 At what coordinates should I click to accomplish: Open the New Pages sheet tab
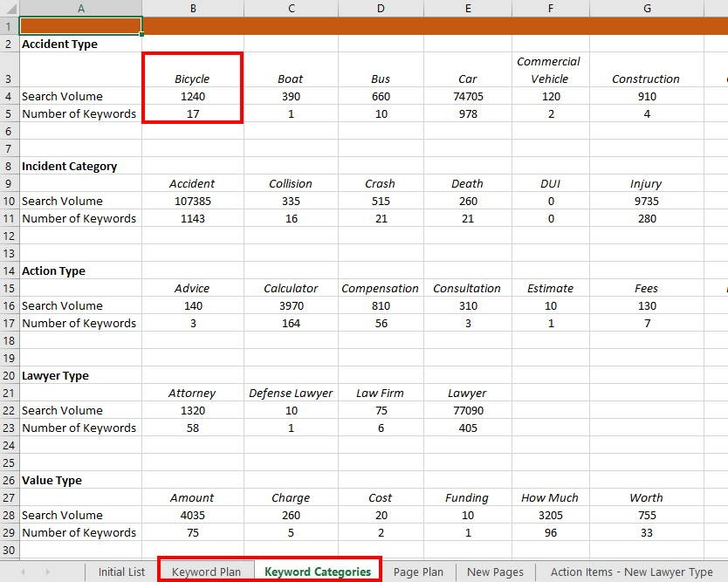[x=495, y=572]
